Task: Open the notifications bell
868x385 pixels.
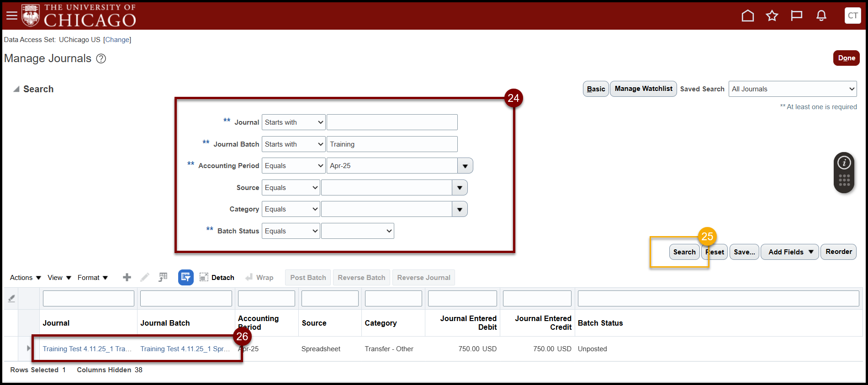Action: tap(821, 16)
